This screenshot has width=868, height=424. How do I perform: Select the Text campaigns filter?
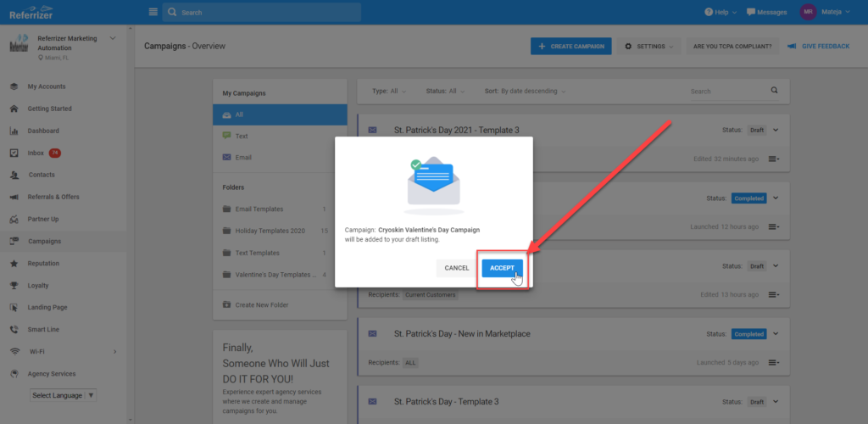[x=242, y=136]
